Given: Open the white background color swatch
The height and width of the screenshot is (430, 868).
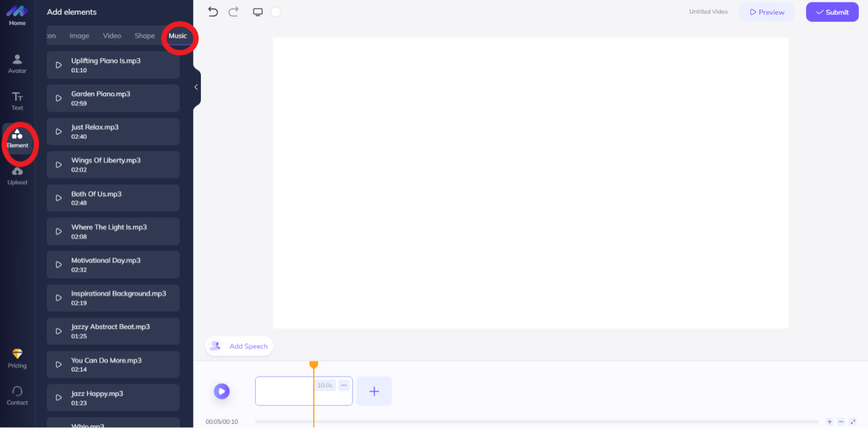Looking at the screenshot, I should click(276, 12).
